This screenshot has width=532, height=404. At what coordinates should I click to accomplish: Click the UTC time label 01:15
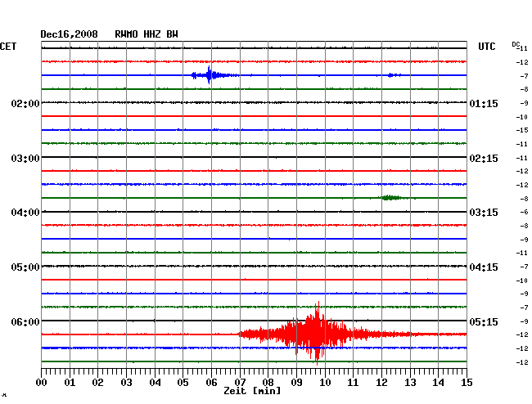pyautogui.click(x=484, y=103)
